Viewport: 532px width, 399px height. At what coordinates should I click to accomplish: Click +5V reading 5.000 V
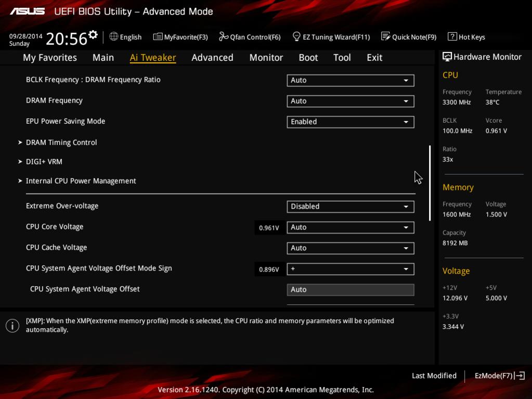(x=496, y=298)
